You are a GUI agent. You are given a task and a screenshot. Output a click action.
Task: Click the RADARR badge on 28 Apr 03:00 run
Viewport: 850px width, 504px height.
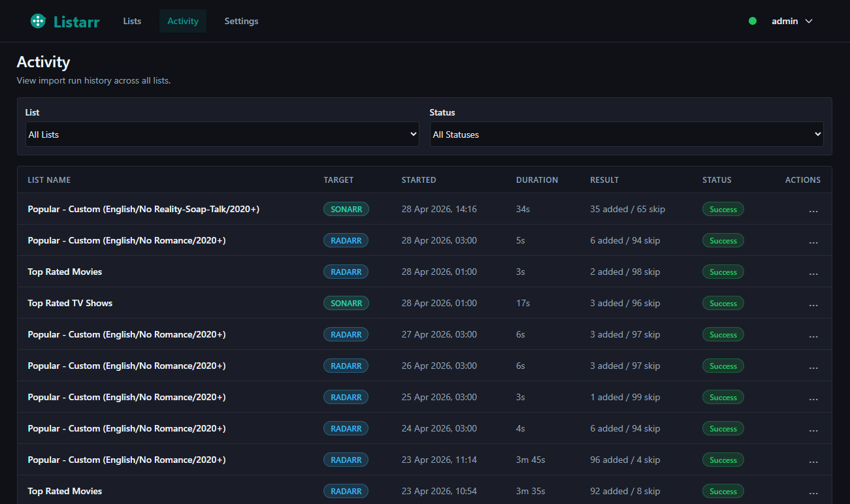[346, 240]
